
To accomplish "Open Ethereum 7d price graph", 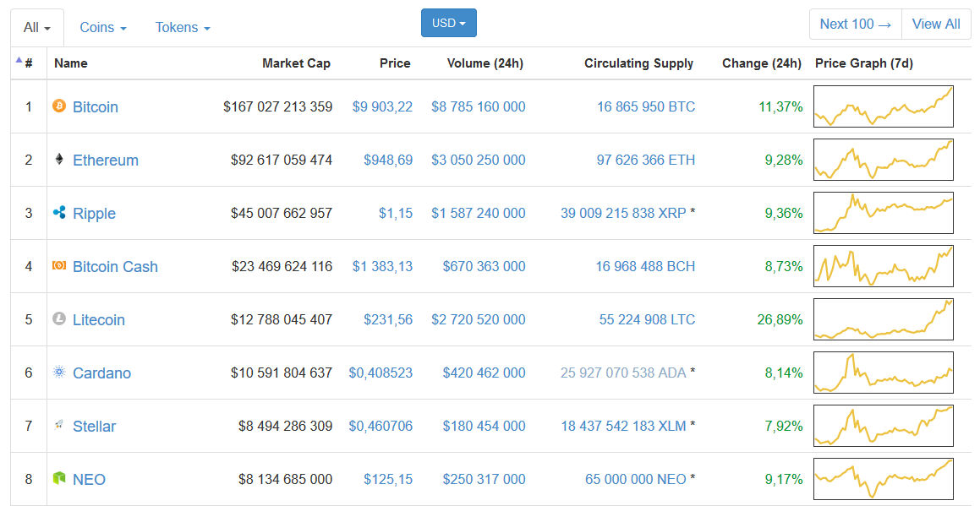I will pos(883,160).
